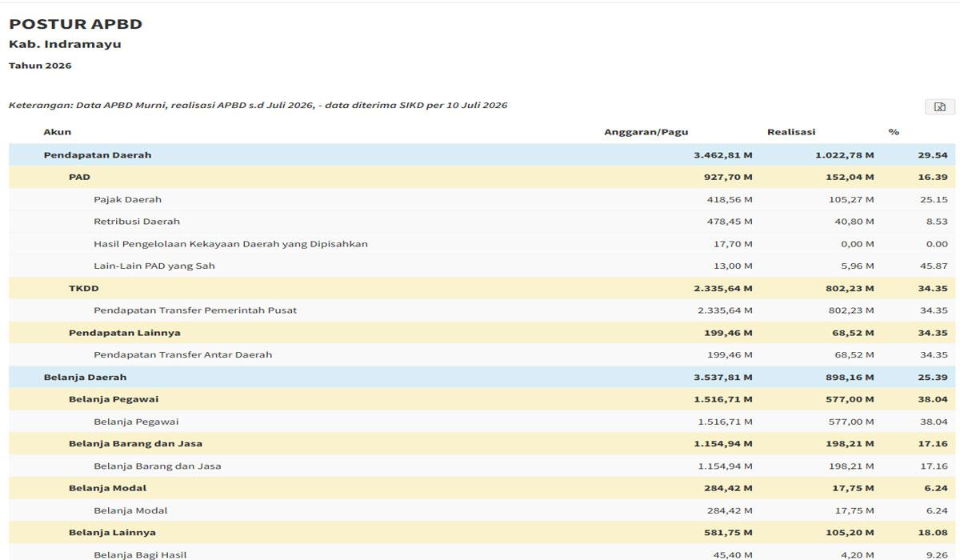The height and width of the screenshot is (560, 960).
Task: Collapse the Belanja Pegawai bold group
Action: pyautogui.click(x=482, y=399)
